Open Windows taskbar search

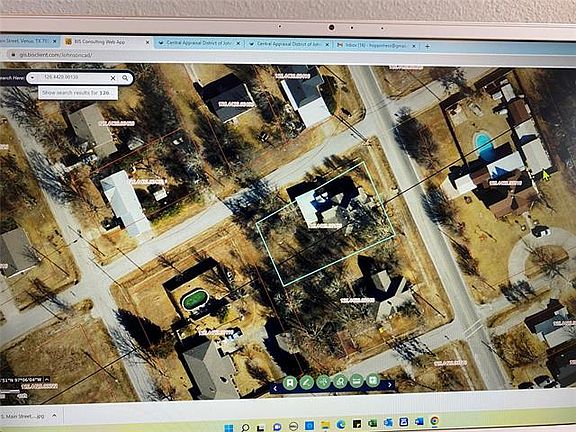(245, 427)
